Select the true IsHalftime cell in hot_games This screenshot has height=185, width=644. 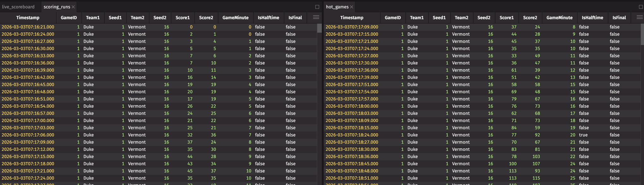pos(583,135)
